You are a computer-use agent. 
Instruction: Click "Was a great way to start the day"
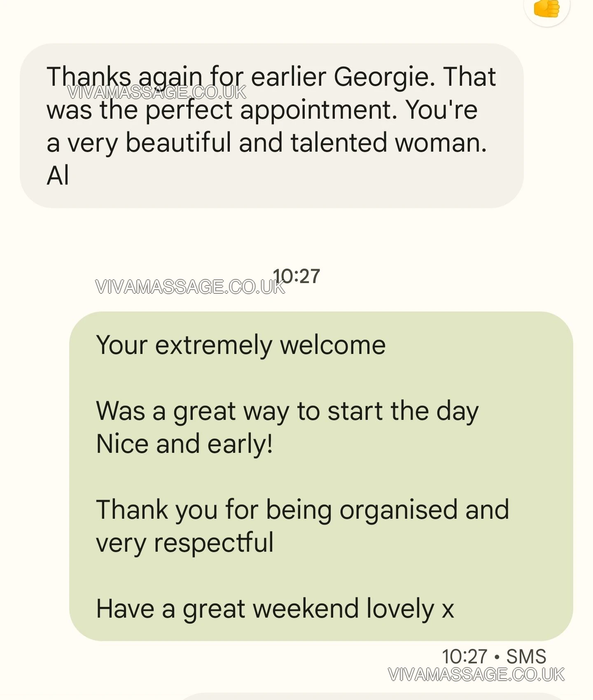[x=287, y=411]
